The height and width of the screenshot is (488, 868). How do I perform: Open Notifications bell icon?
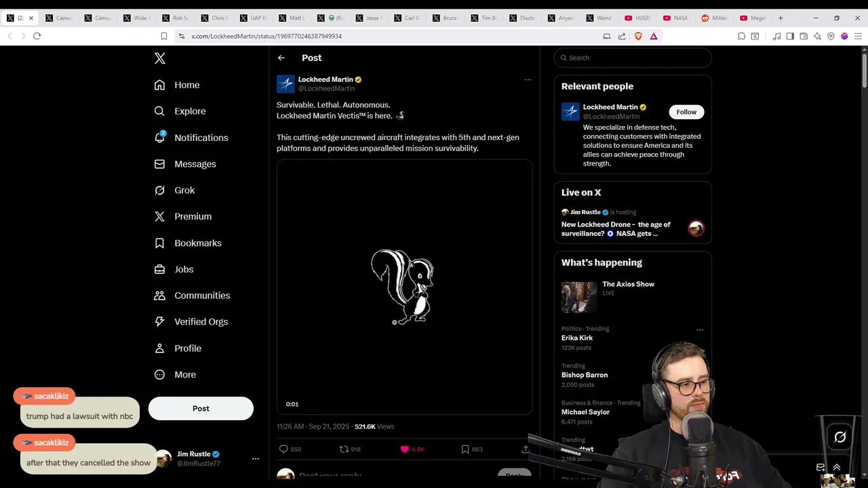(x=159, y=137)
